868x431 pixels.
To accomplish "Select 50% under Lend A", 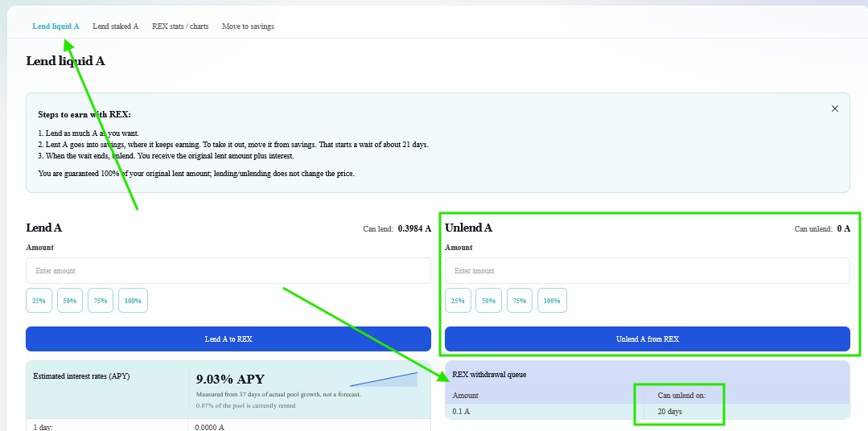I will (x=70, y=301).
